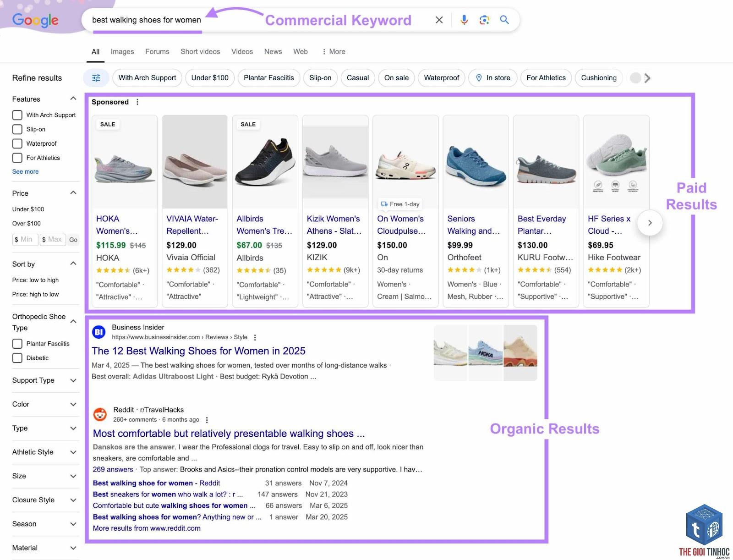Switch to the Forums tab
Screen dimensions: 733x560
tap(157, 52)
